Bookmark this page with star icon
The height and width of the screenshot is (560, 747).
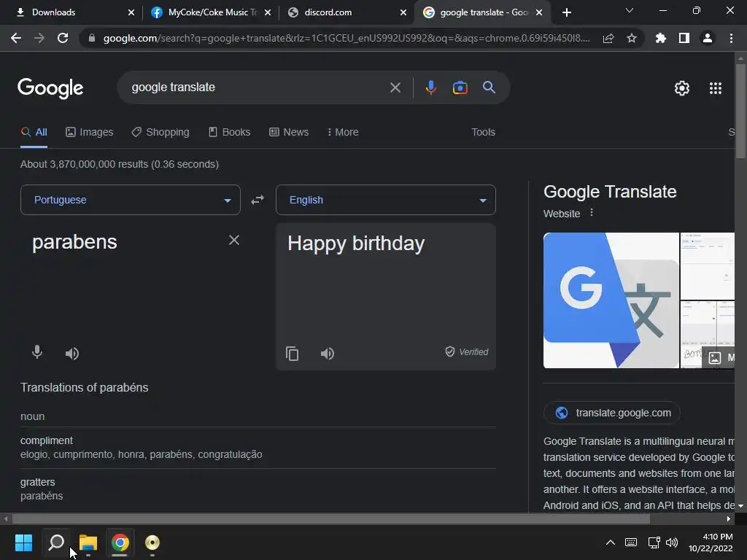click(x=632, y=38)
